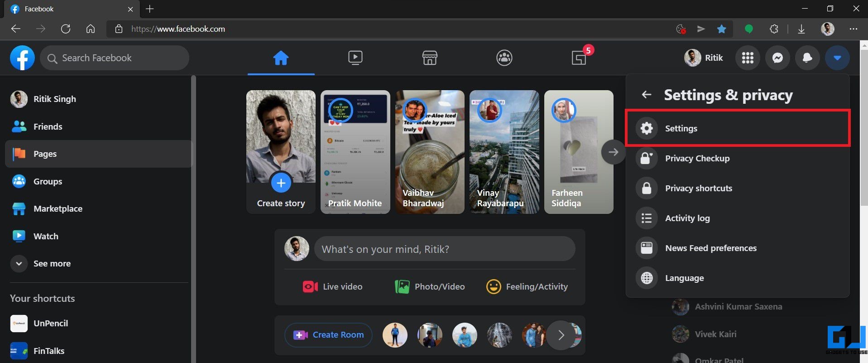Open Settings from the menu
Viewport: 868px width, 363px height.
pos(737,128)
